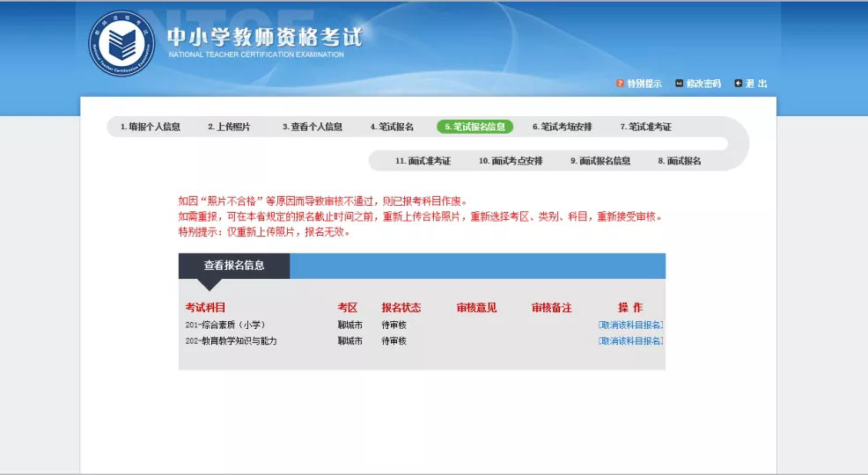
Task: Click highlighted step 5 笔试报名信息
Action: point(474,127)
